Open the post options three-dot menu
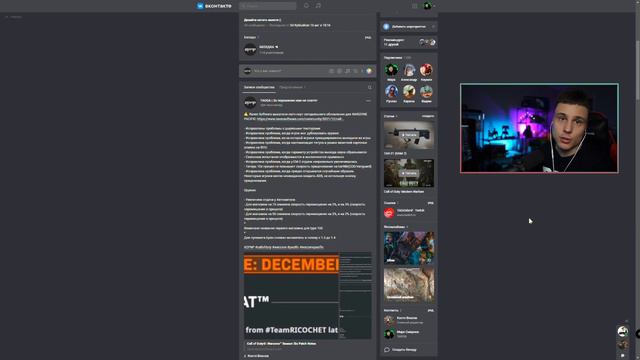Image resolution: width=640 pixels, height=360 pixels. 368,100
